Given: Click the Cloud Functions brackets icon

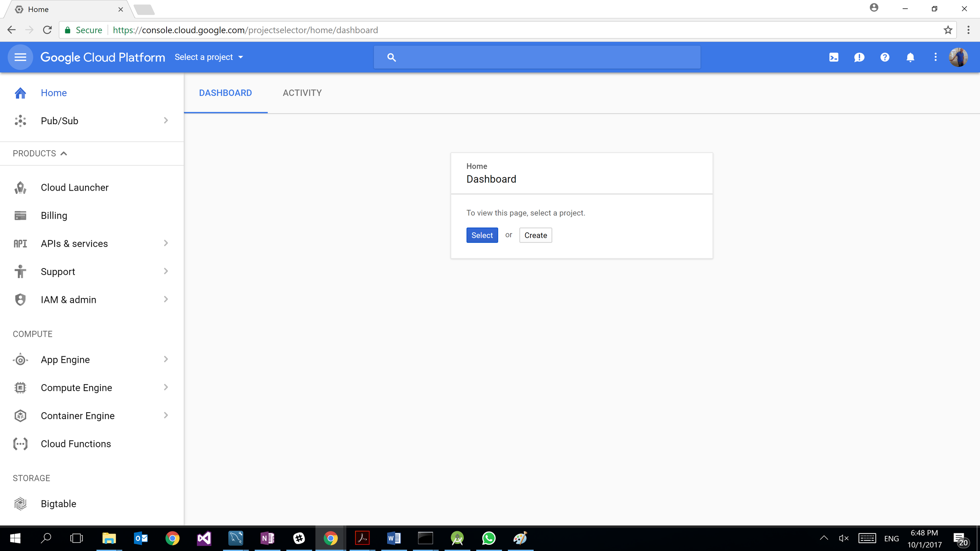Looking at the screenshot, I should 20,444.
